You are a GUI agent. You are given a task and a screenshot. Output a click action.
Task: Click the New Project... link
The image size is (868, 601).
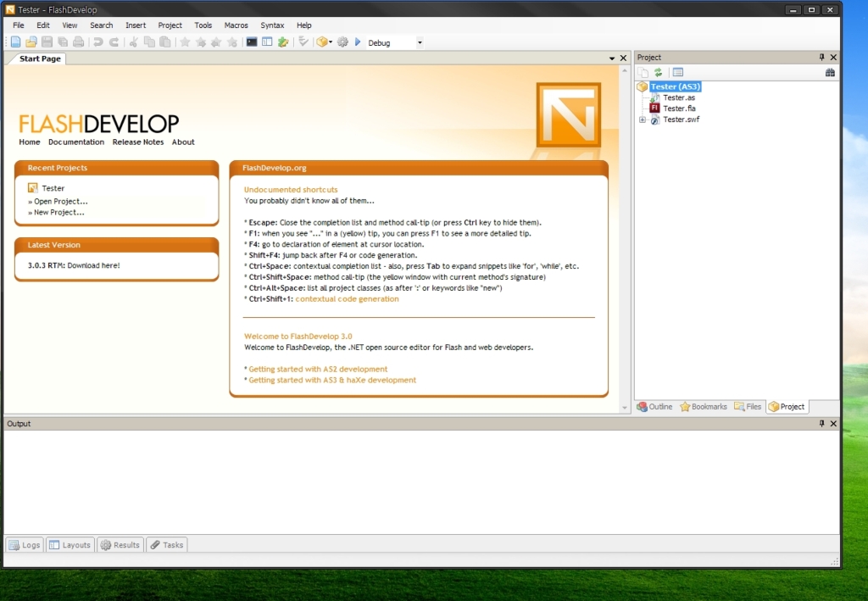(59, 213)
